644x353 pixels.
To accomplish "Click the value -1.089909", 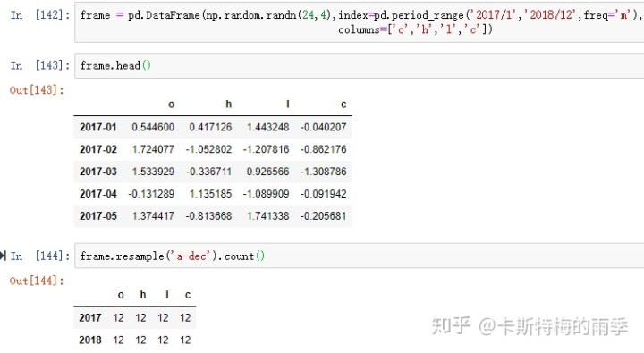I will [267, 194].
